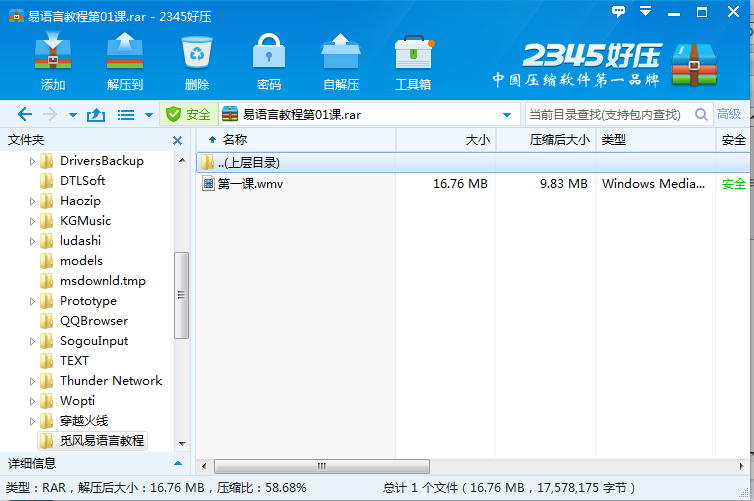Open view mode dropdown arrow

coord(149,115)
